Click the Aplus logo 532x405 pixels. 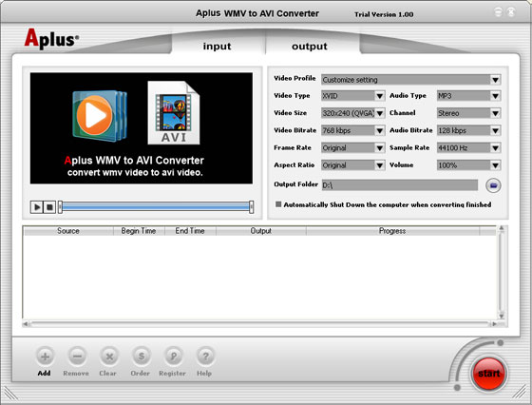click(x=51, y=39)
